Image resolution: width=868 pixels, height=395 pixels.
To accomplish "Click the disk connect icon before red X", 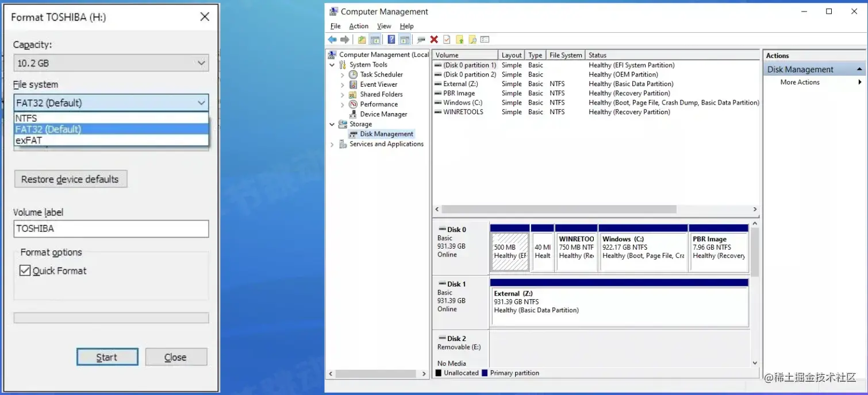I will click(421, 40).
